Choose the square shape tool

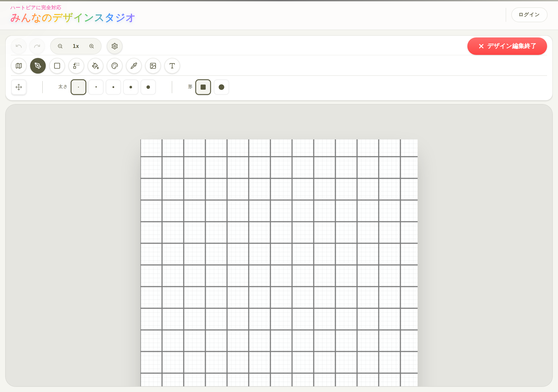[x=57, y=66]
